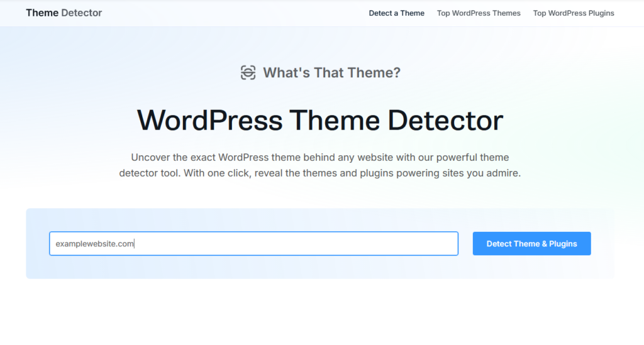Open the Detect a Theme page
Image resolution: width=644 pixels, height=345 pixels.
click(396, 13)
